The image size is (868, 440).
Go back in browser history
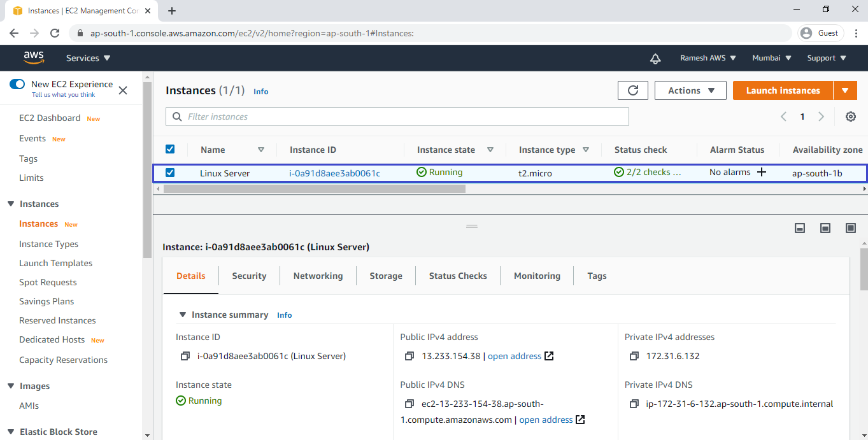(x=14, y=33)
